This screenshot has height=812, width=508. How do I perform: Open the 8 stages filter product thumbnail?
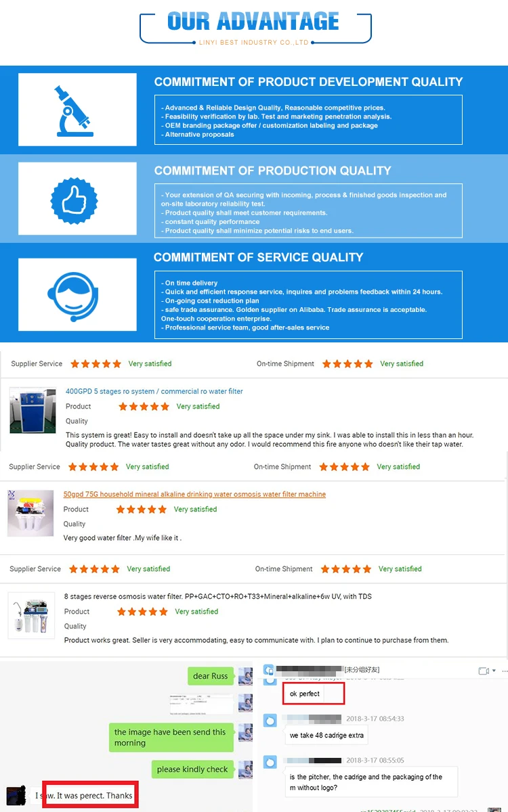[x=31, y=616]
